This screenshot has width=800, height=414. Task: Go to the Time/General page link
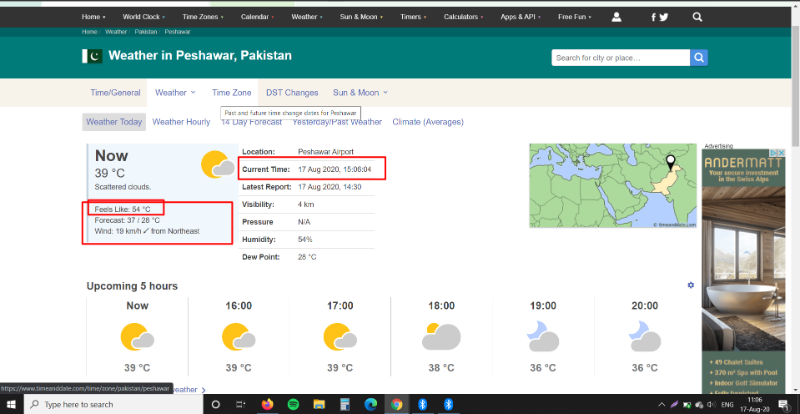coord(115,92)
